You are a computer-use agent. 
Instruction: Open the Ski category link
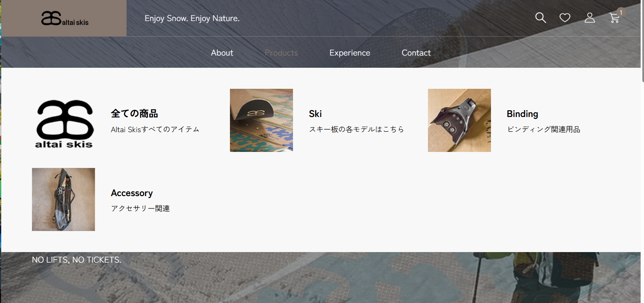[315, 114]
